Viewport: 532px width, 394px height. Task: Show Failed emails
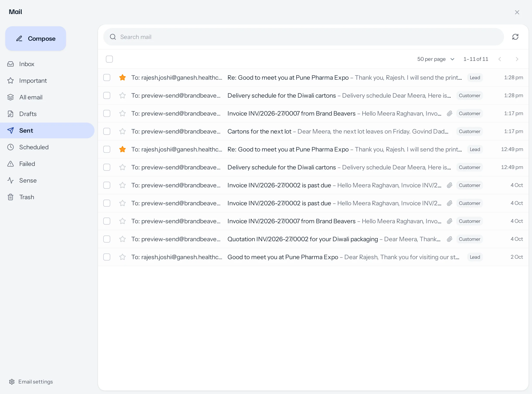coord(47,164)
